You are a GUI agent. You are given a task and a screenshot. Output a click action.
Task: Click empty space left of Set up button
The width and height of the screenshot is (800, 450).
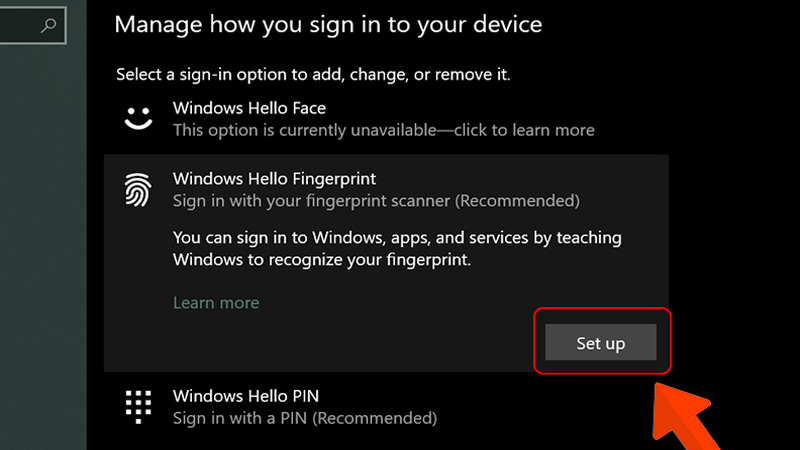tap(350, 343)
